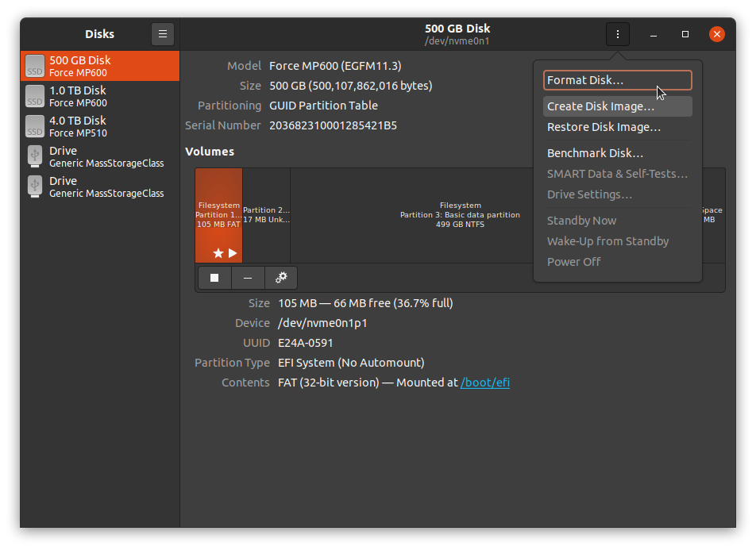Delete selected partition using minus button

click(248, 278)
